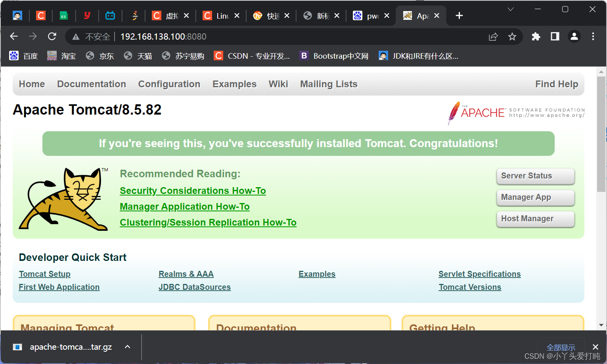Click the Manager App button
607x364 pixels.
tap(535, 197)
